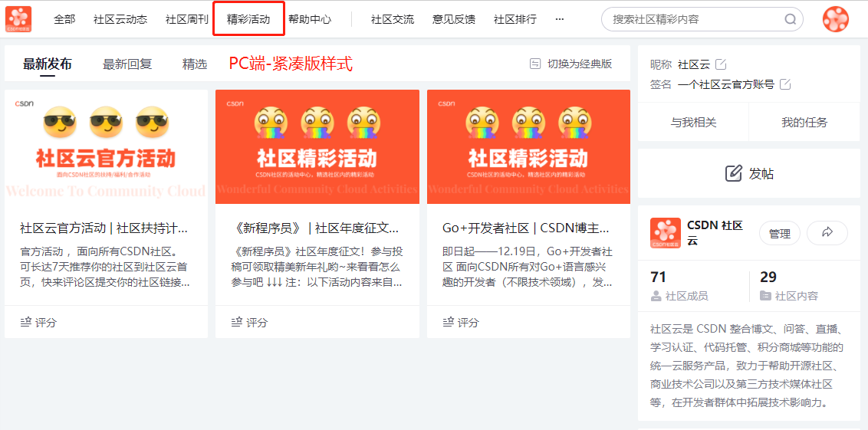868x430 pixels.
Task: Switch to classic version via 切换为经典版
Action: point(570,64)
